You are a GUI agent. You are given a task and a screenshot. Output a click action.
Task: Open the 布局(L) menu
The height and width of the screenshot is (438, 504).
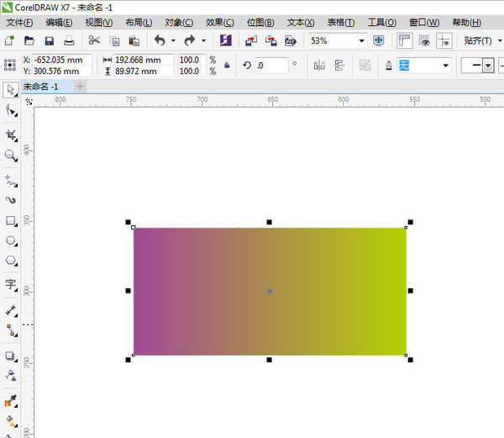(139, 23)
